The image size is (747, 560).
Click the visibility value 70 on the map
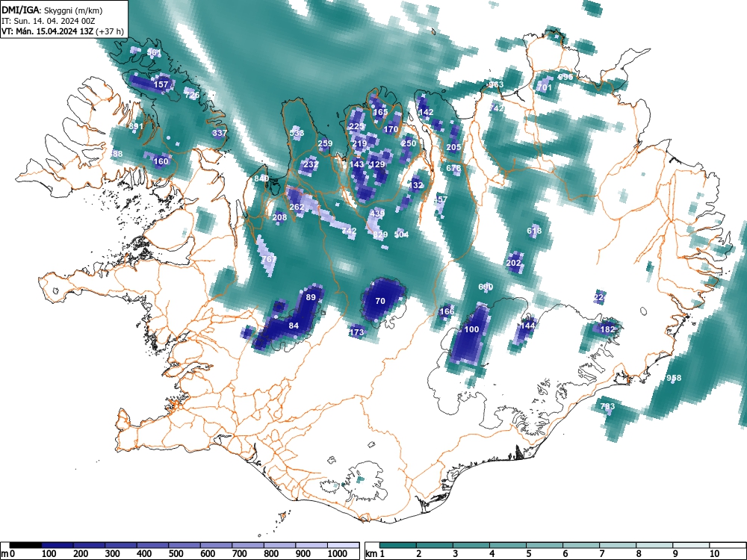tap(380, 301)
